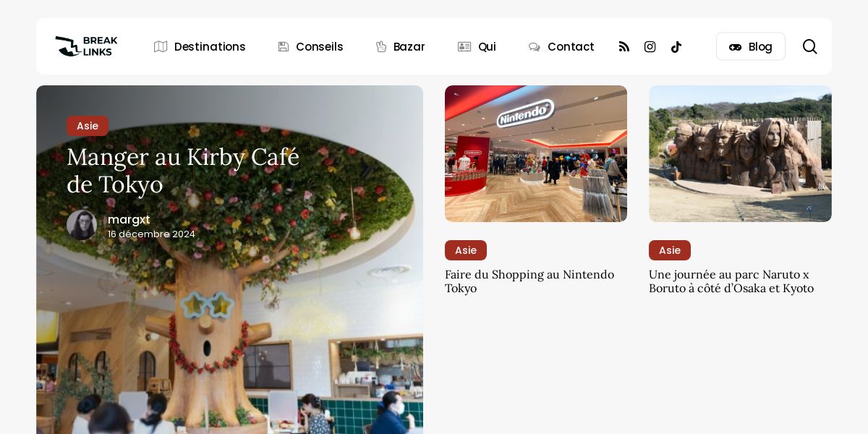Screen dimensions: 868x434
Task: Click the Break Links logo
Action: 86,46
